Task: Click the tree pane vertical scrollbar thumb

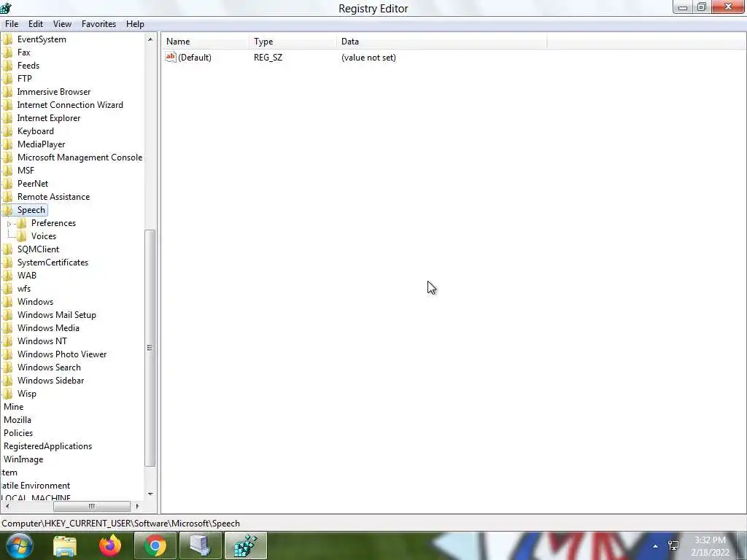Action: pyautogui.click(x=150, y=348)
